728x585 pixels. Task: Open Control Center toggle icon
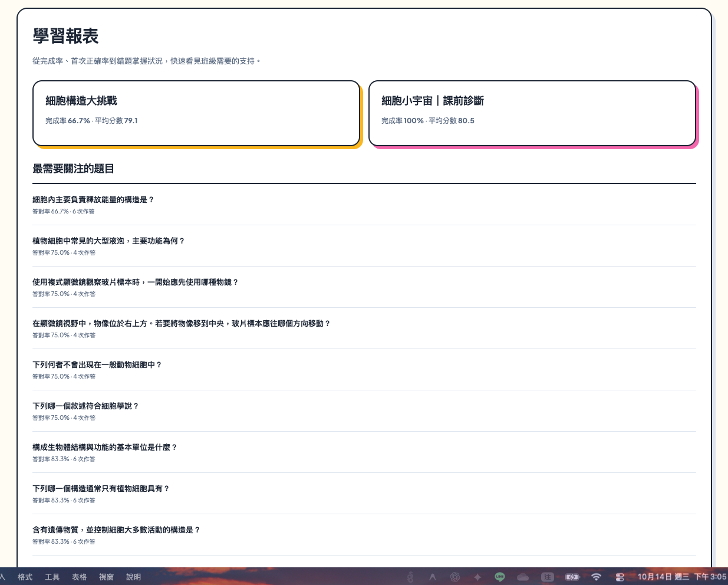tap(620, 577)
